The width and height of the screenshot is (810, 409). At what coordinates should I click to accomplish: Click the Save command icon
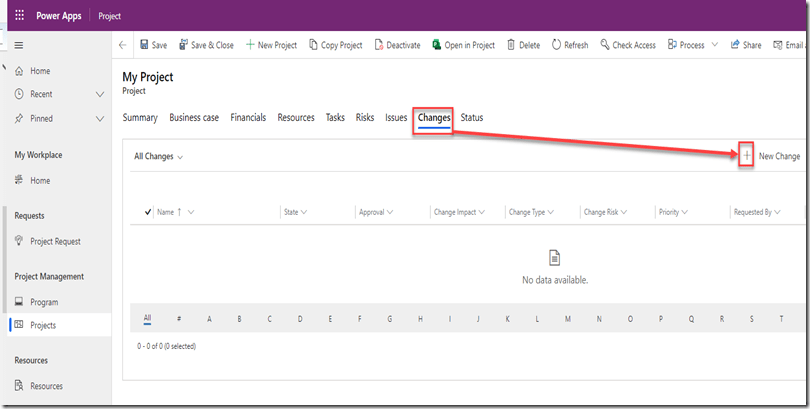[x=145, y=45]
